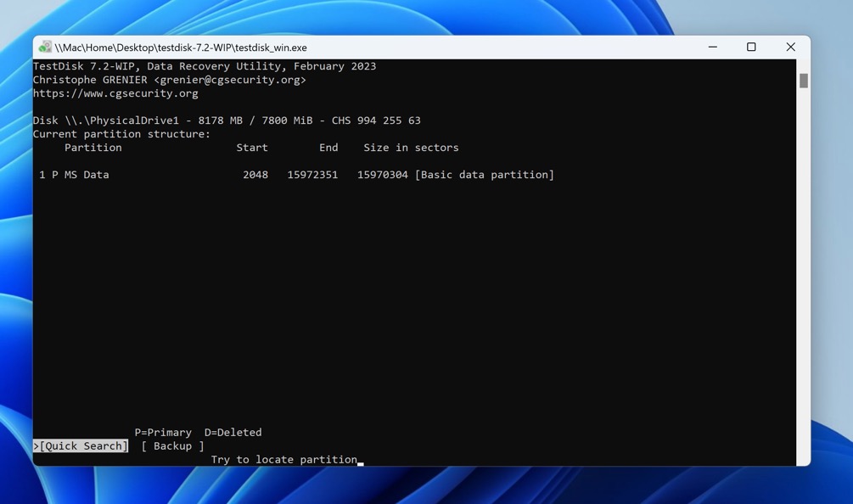Maximize the TestDisk console window
Viewport: 853px width, 504px height.
(751, 48)
